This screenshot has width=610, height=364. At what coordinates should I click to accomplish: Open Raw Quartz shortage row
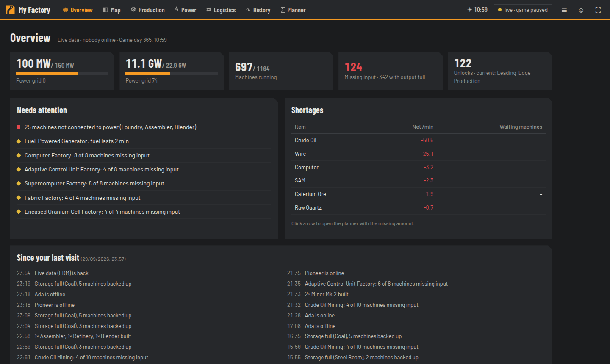419,207
